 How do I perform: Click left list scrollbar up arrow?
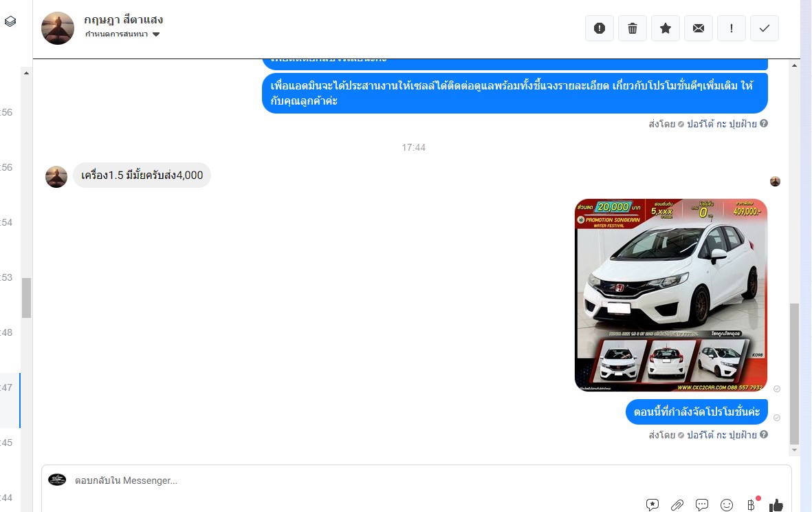click(26, 73)
